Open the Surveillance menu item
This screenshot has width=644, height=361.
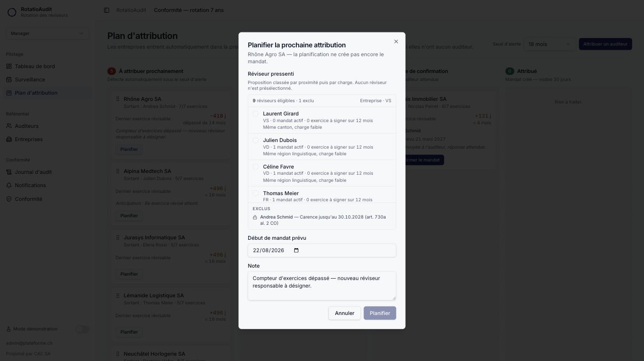coord(30,80)
